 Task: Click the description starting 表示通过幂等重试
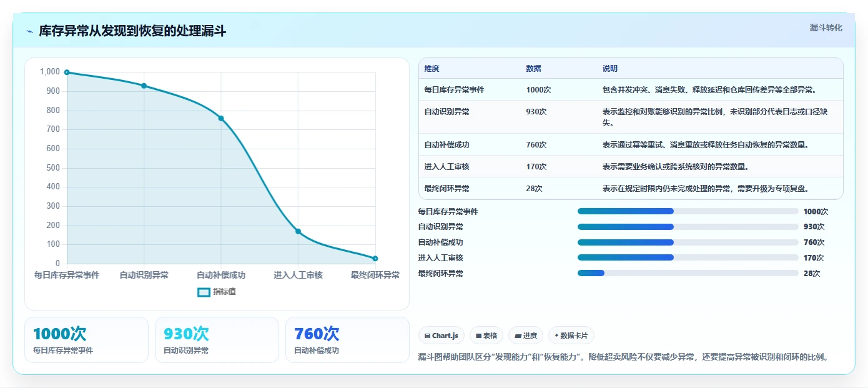coord(706,145)
